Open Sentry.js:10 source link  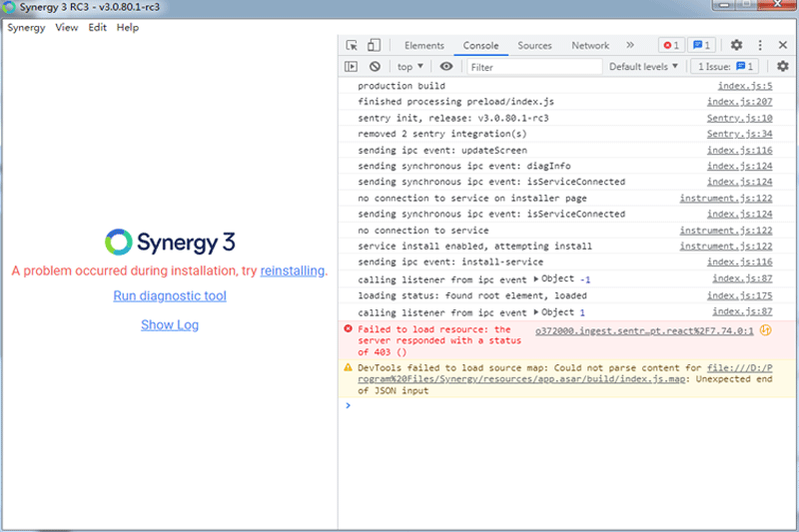tap(739, 118)
